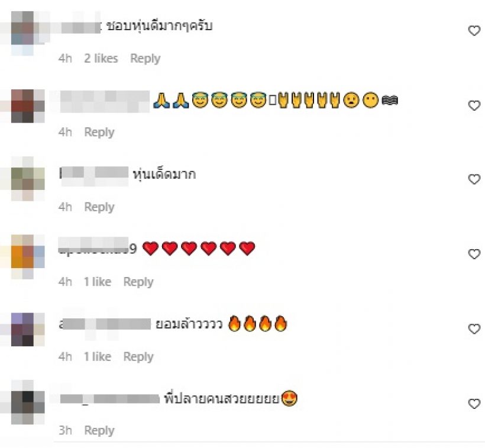Tap heart beside 'หุ่นเด็ดมาก' comment
This screenshot has height=448, width=485.
click(x=474, y=179)
